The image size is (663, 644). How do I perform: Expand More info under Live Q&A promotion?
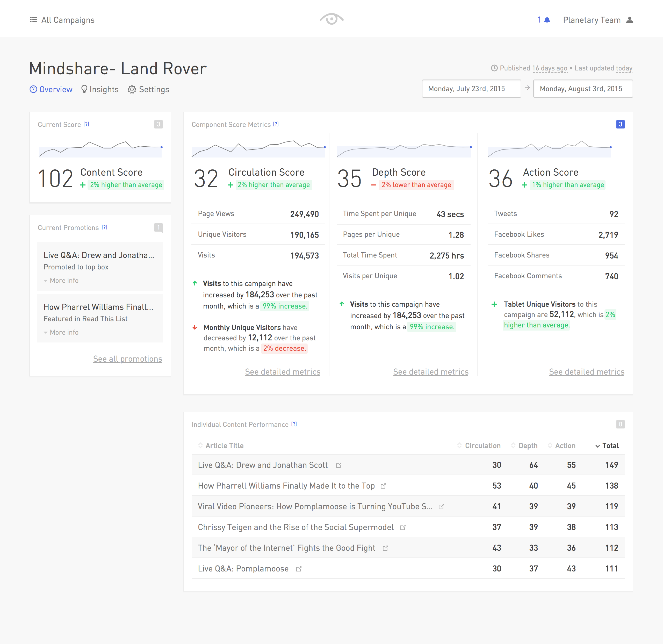pos(61,281)
